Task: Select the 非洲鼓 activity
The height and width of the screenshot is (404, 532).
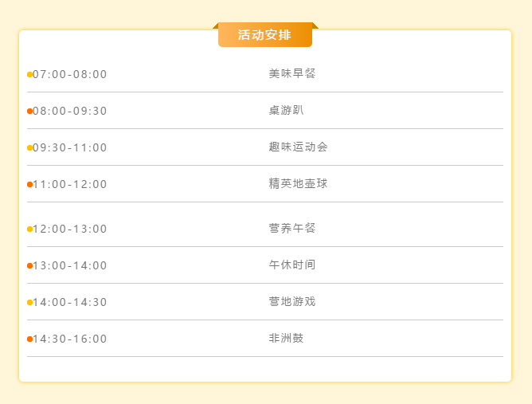Action: (286, 339)
